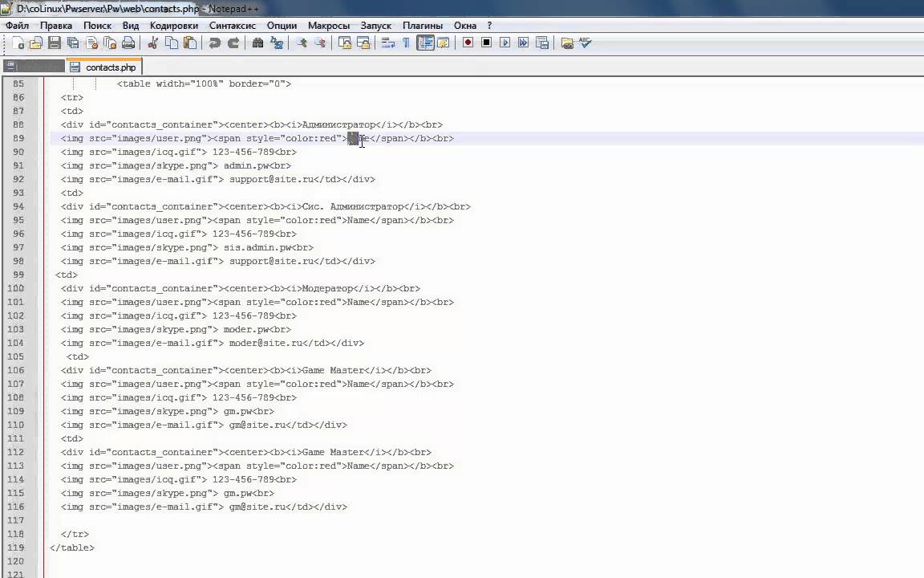Cut selection with the scissors icon
This screenshot has width=924, height=578.
click(x=153, y=43)
